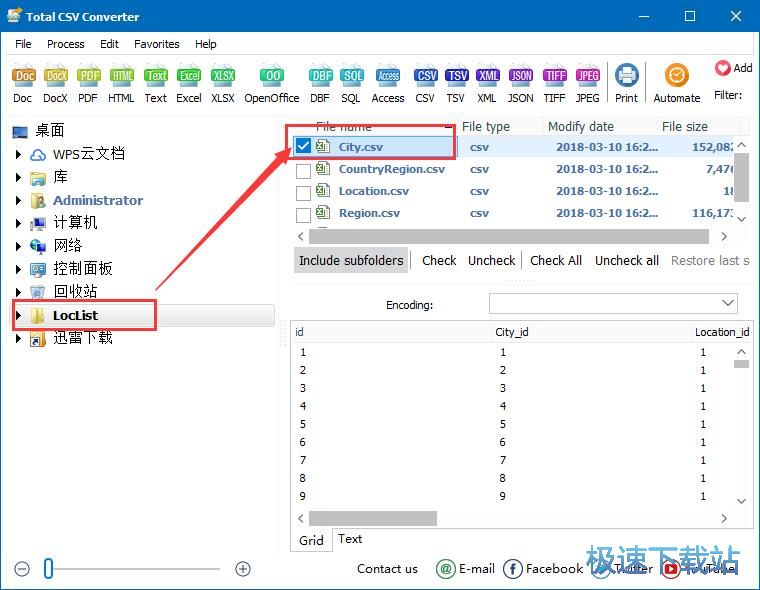Select the 迅雷下载 folder
Screen dimensions: 760x590
(82, 338)
